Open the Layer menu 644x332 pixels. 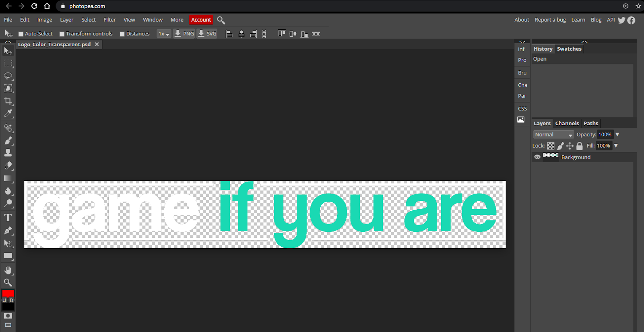point(67,20)
